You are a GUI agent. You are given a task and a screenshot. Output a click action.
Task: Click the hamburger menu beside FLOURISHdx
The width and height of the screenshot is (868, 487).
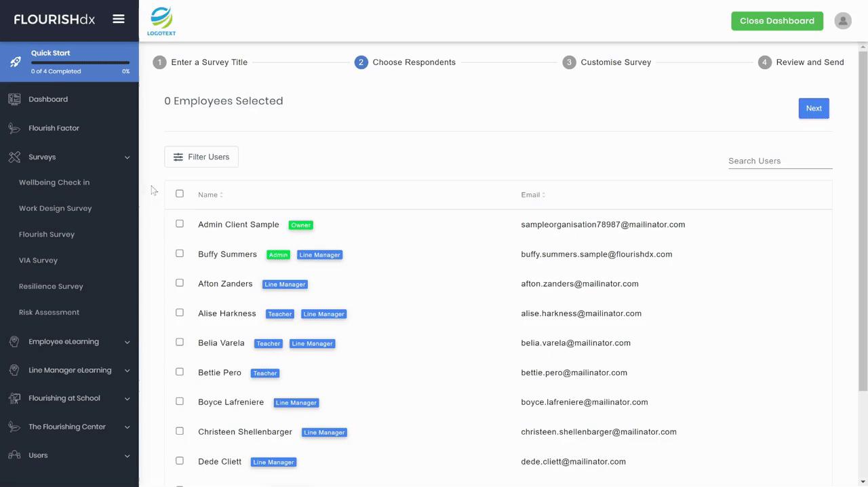[x=119, y=19]
